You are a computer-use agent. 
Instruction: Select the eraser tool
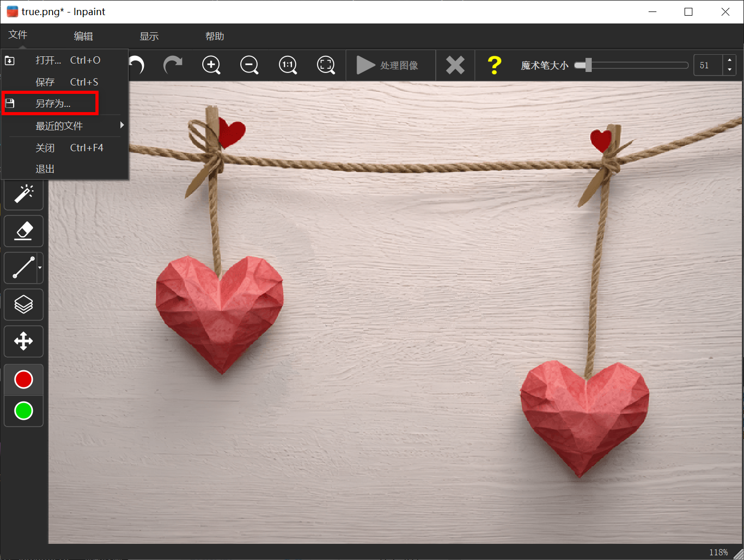[23, 231]
